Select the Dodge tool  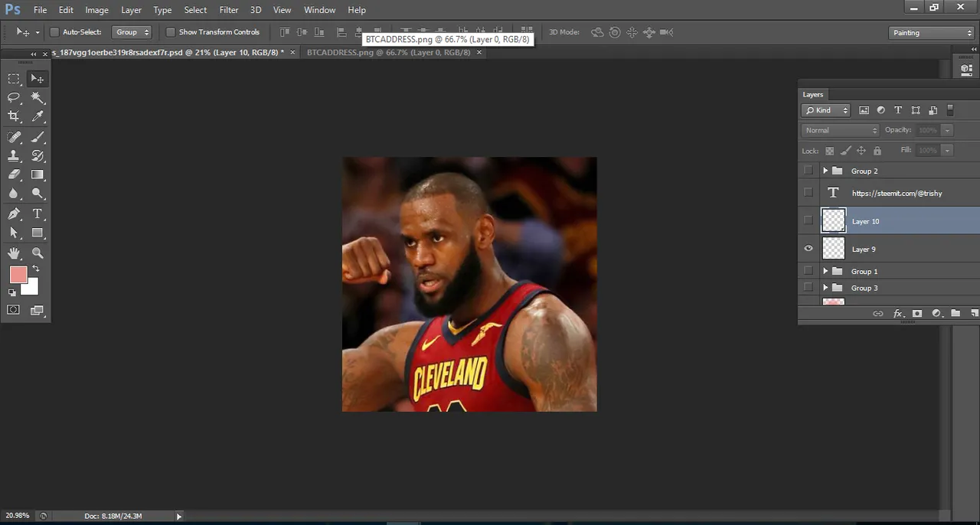point(38,194)
